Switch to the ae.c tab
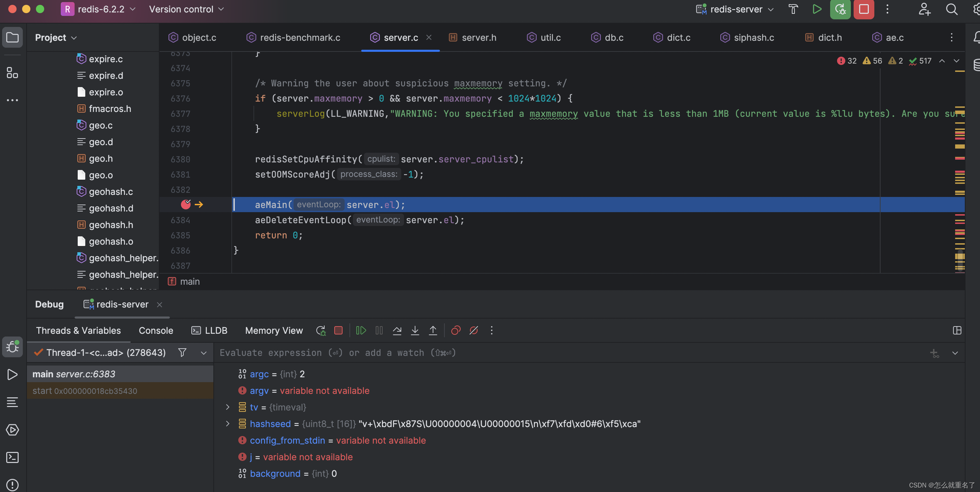Image resolution: width=980 pixels, height=492 pixels. click(888, 37)
